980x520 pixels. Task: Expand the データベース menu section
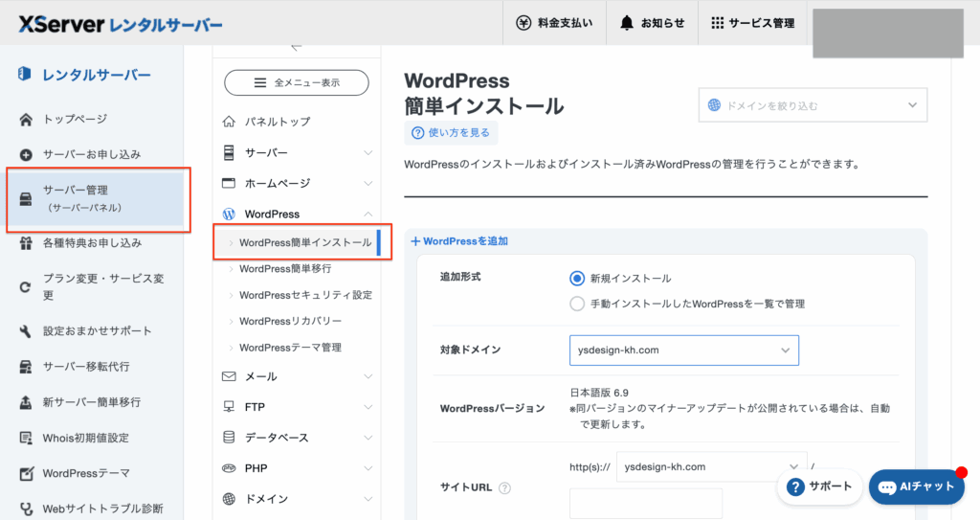click(x=368, y=438)
